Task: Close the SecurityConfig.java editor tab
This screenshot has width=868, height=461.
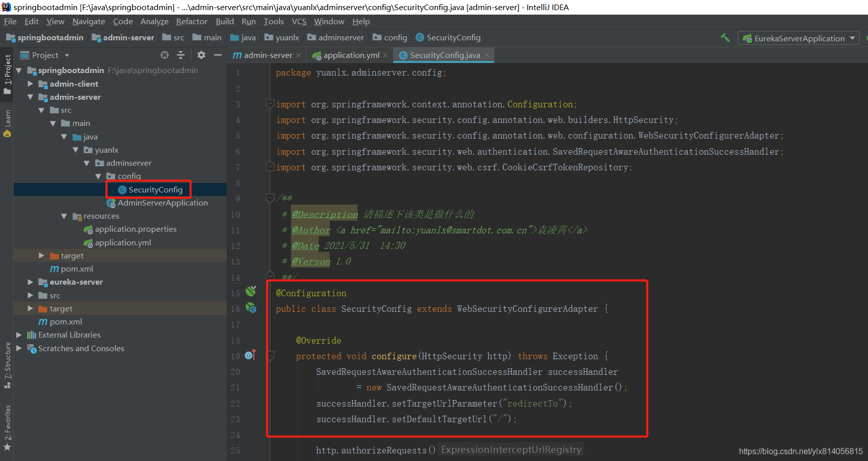Action: tap(487, 55)
